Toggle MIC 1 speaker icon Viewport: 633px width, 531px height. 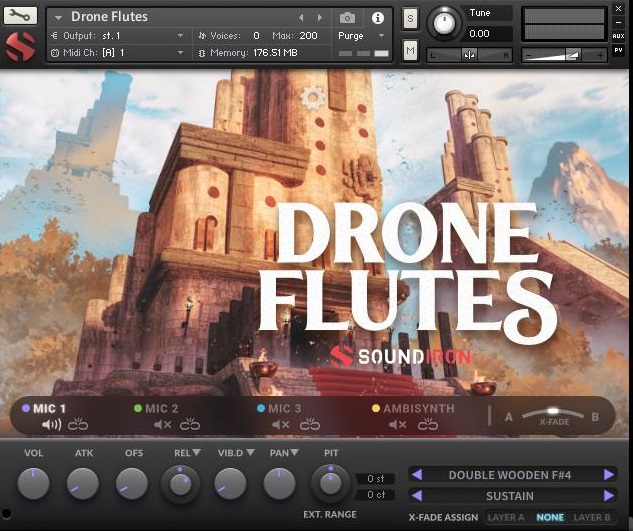[52, 425]
